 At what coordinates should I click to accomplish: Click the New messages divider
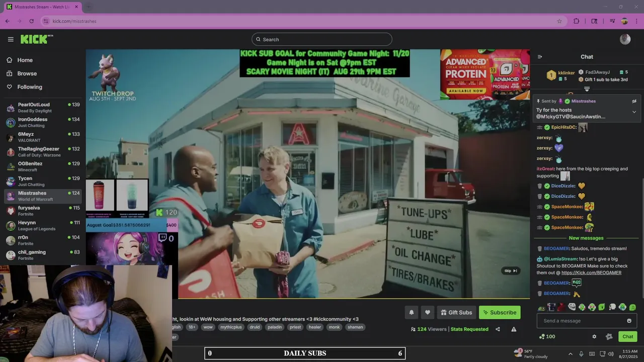(x=586, y=238)
